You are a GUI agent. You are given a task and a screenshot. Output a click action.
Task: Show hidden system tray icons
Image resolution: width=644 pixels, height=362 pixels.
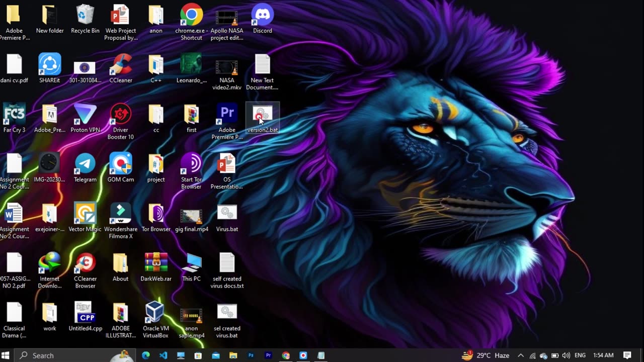coord(521,355)
